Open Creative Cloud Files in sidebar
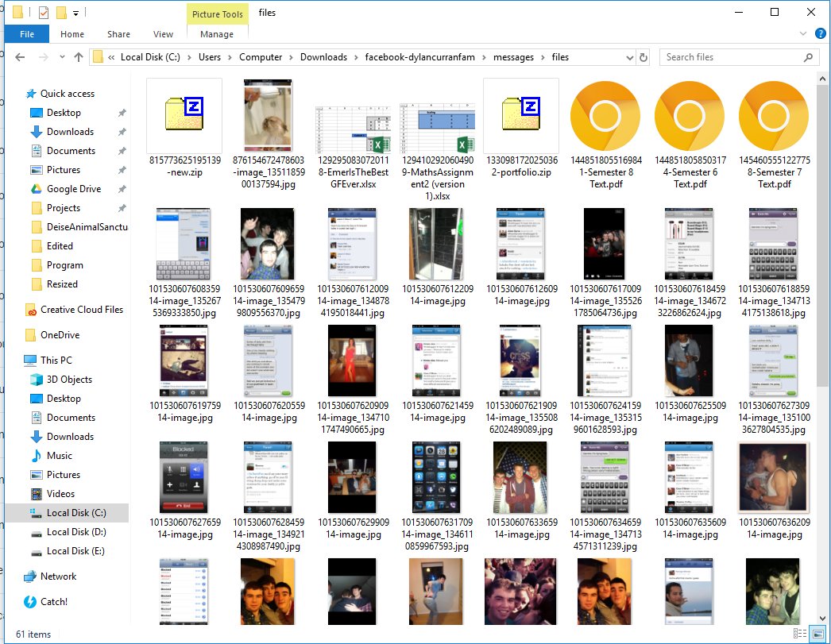 81,310
